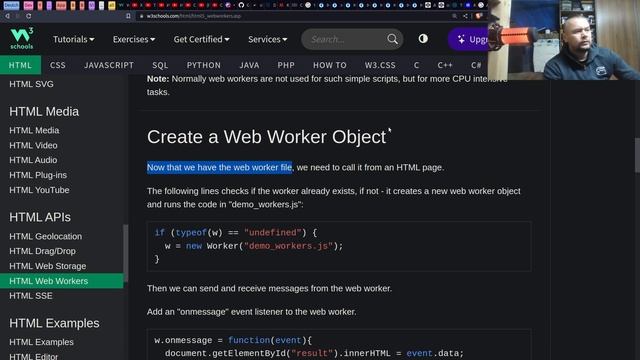Click the "Add an onmessage event listener" sentence
The image size is (640, 360).
coord(251,312)
